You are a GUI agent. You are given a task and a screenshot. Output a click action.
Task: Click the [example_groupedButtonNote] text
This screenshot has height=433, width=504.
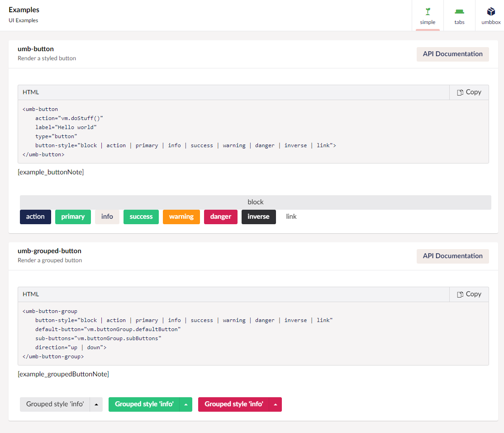[x=63, y=374]
